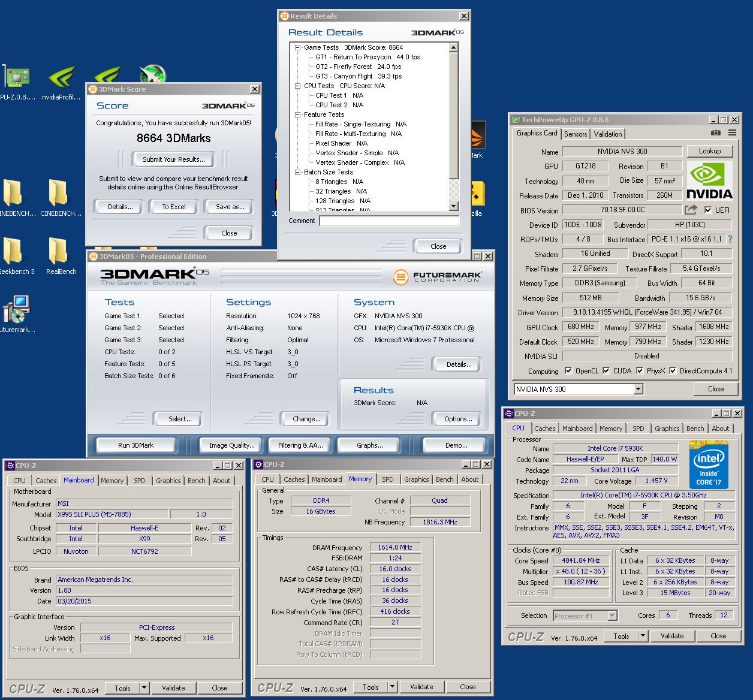753x700 pixels.
Task: Click the 8664 3DMarks score text
Action: point(173,138)
